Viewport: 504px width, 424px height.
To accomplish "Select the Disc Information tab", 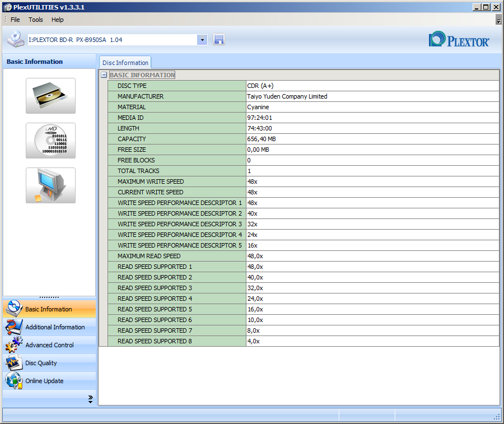I will pyautogui.click(x=125, y=63).
